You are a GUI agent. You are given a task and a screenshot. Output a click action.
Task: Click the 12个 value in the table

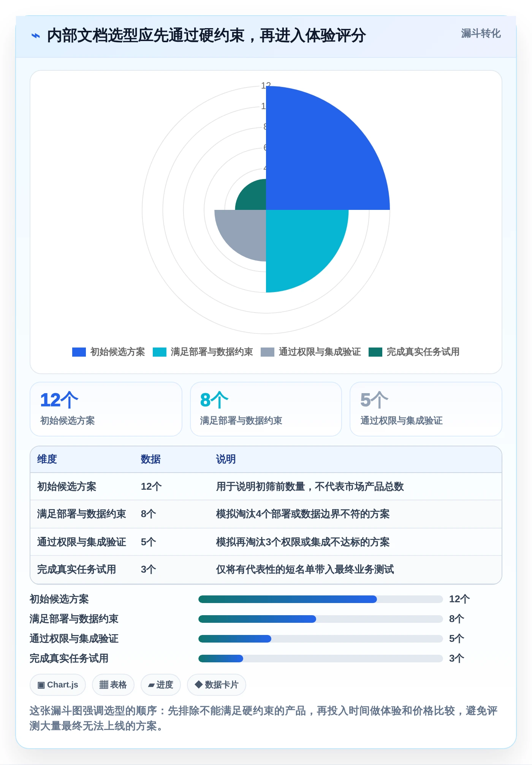click(x=151, y=487)
